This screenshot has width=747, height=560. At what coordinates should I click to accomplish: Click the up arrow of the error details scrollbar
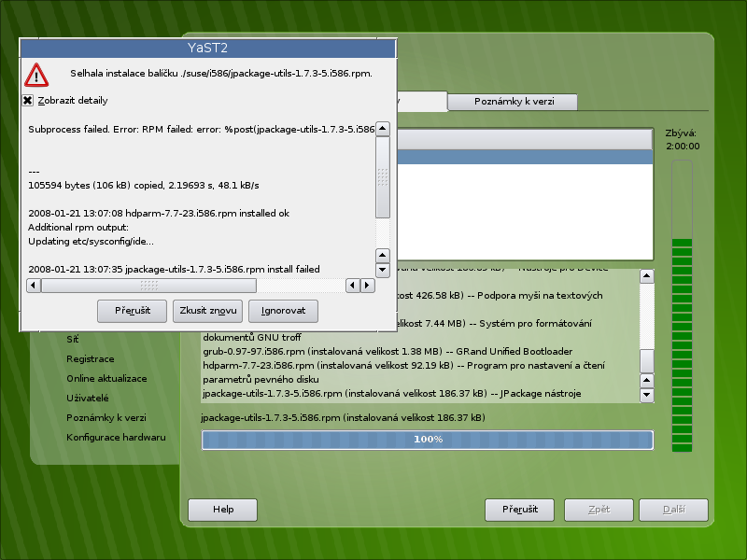(383, 129)
